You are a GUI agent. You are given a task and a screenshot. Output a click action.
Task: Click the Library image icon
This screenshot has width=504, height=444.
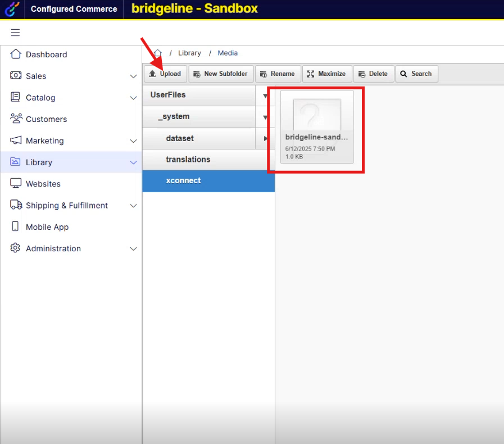[x=15, y=161]
